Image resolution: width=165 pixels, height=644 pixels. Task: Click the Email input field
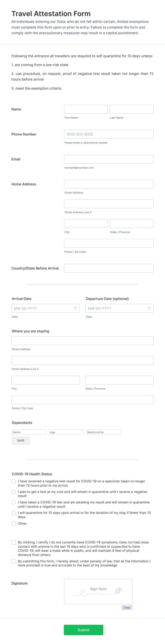(109, 159)
